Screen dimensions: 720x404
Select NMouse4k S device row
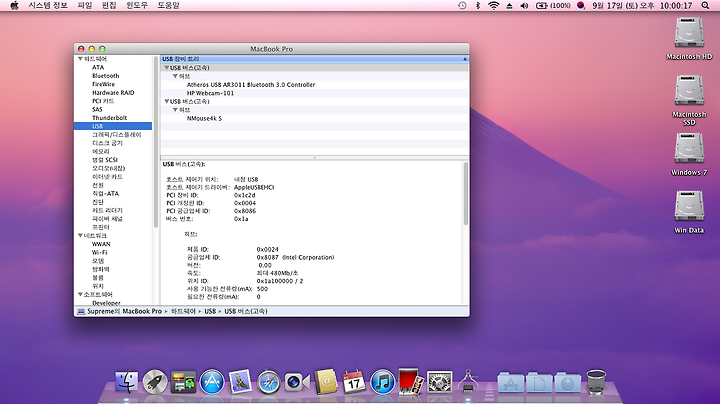(204, 118)
